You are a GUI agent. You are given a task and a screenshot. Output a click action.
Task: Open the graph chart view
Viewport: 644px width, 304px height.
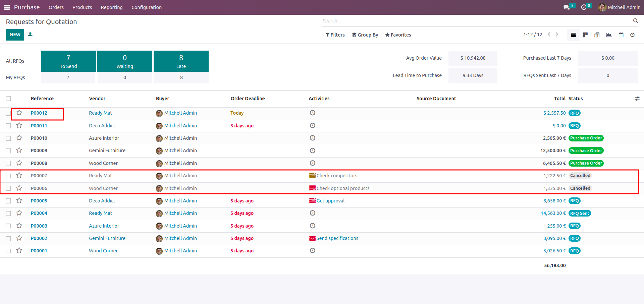[609, 35]
